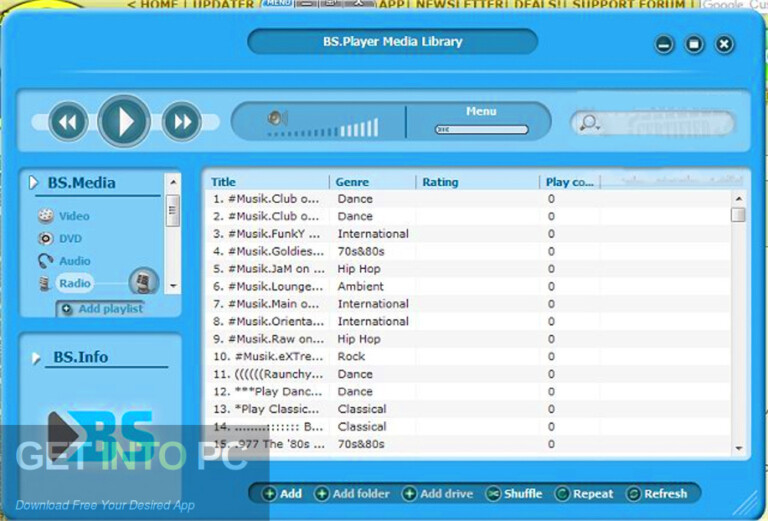Click the station list scrollbar thumb

(x=738, y=215)
